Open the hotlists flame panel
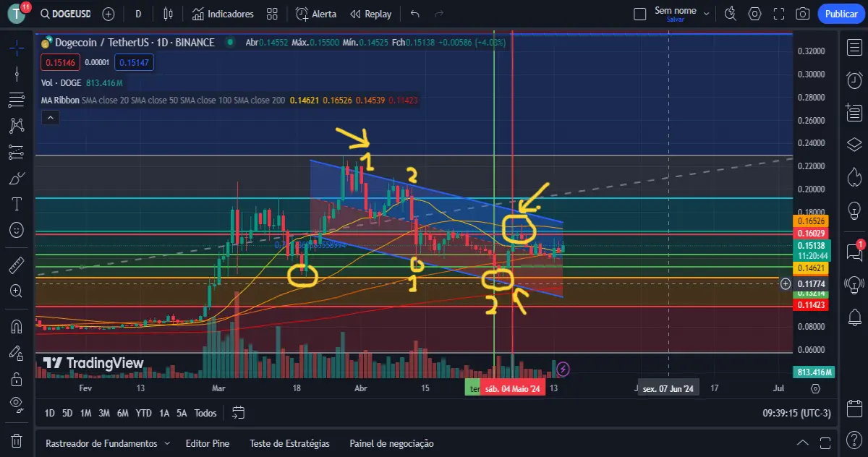 (853, 176)
